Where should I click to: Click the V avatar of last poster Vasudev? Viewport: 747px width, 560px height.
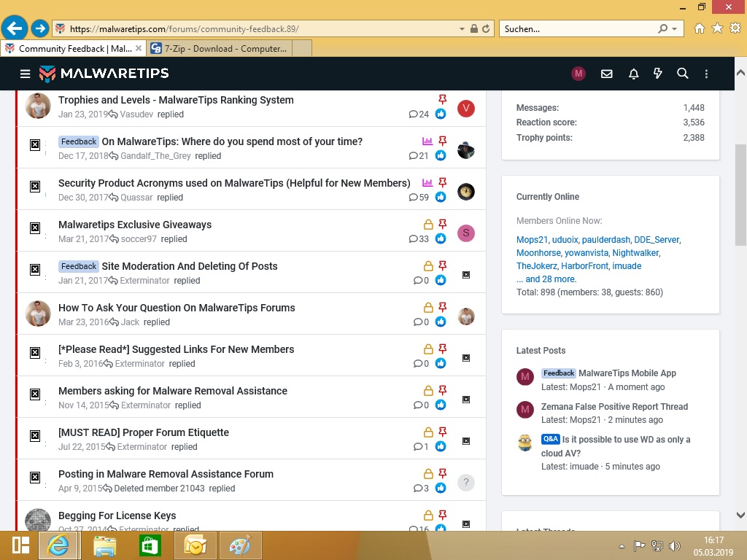pyautogui.click(x=466, y=109)
